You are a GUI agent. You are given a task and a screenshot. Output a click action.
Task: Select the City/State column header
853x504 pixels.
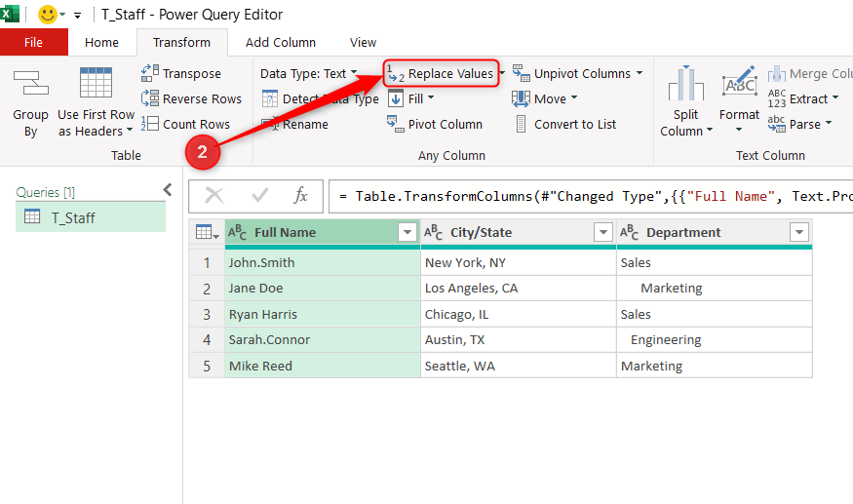(518, 232)
